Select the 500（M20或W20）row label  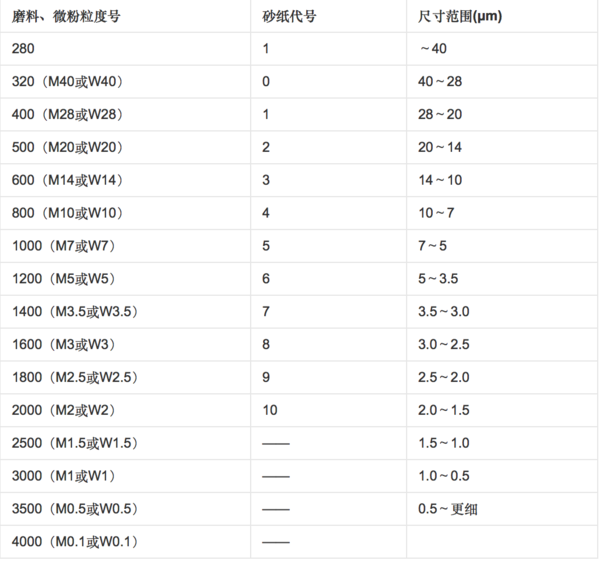click(x=69, y=147)
